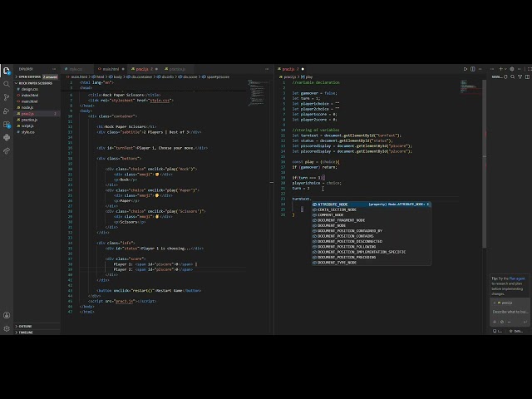Select DOCUMENT_POSITION_CONTAINED_BY suggestion

point(372,231)
